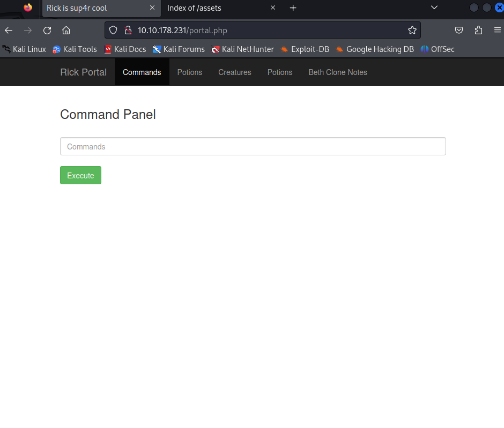Click the Firefox reload page icon
The image size is (504, 428).
[x=47, y=31]
